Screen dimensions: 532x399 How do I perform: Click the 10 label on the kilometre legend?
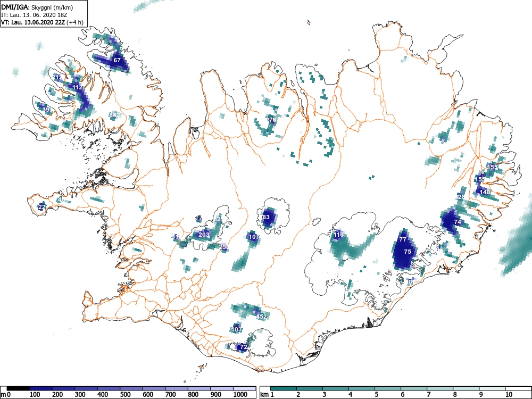click(509, 394)
